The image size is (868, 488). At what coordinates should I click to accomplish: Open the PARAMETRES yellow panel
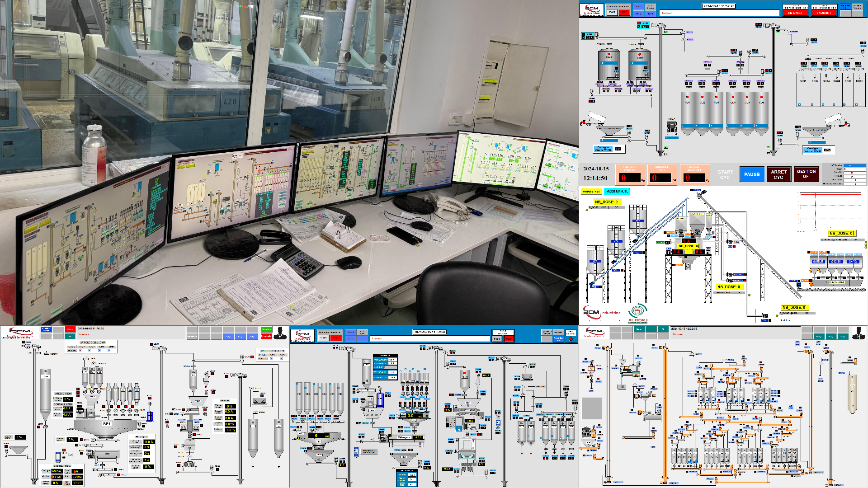click(591, 192)
